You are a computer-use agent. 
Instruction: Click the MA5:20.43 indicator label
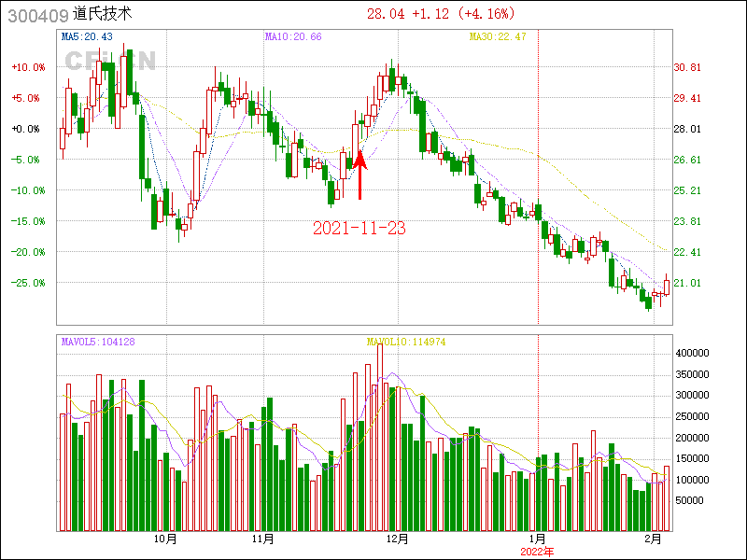coord(87,36)
